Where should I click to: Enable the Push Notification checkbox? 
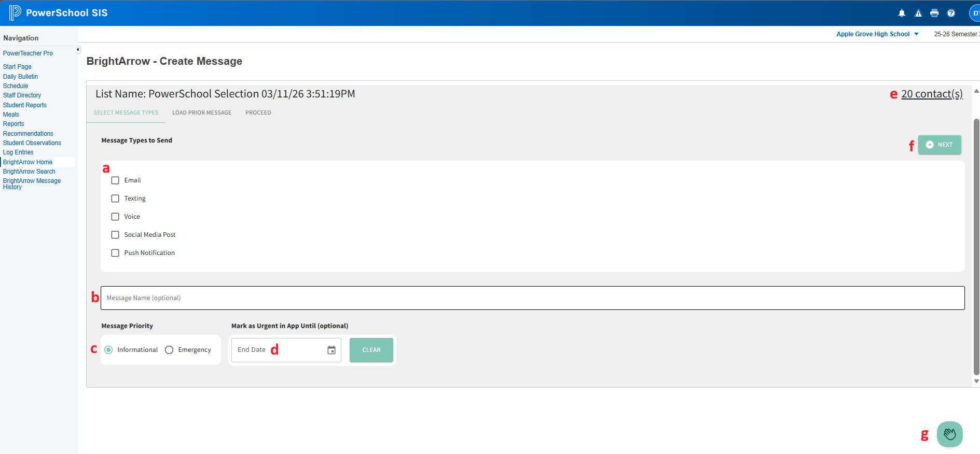115,253
